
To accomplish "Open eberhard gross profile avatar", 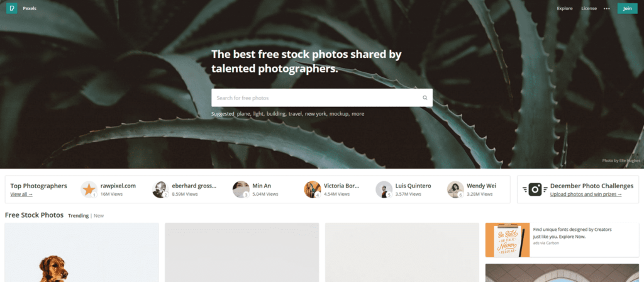I will coord(160,189).
